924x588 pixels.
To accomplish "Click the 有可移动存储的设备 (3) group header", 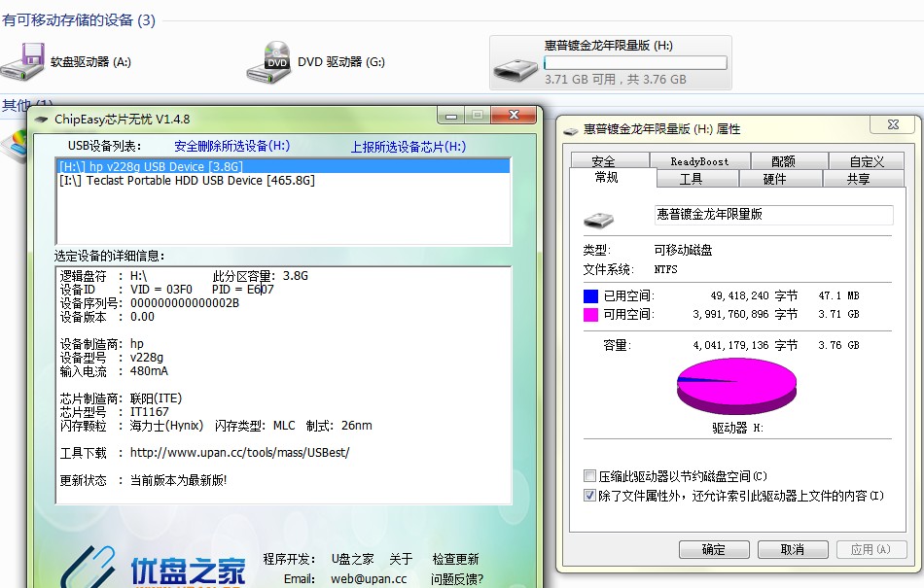I will click(x=79, y=20).
